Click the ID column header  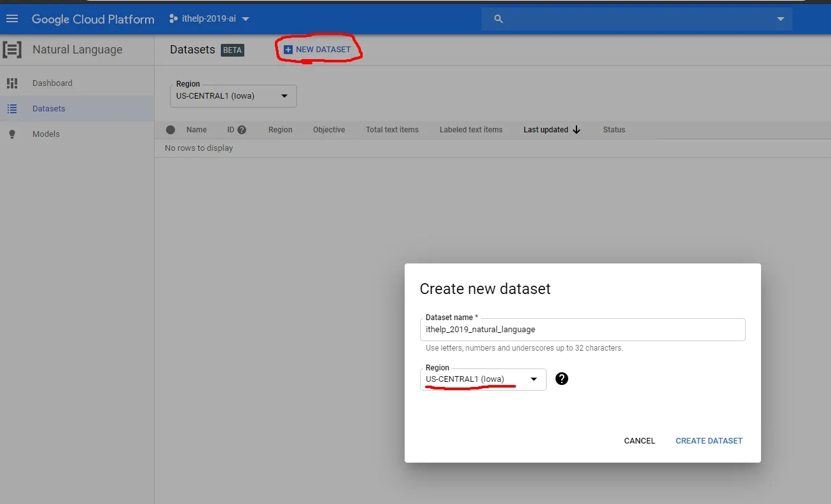coord(231,130)
